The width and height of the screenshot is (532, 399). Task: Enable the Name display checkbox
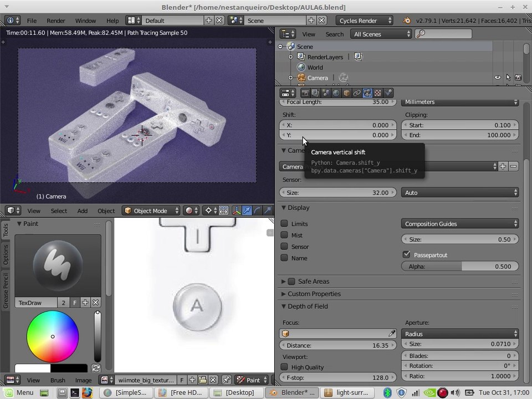(x=284, y=258)
